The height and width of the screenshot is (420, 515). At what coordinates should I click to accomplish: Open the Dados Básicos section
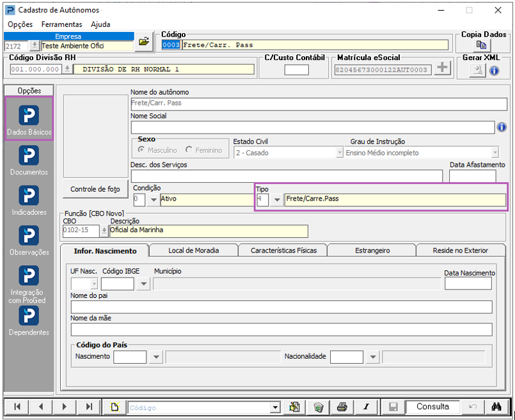click(29, 119)
